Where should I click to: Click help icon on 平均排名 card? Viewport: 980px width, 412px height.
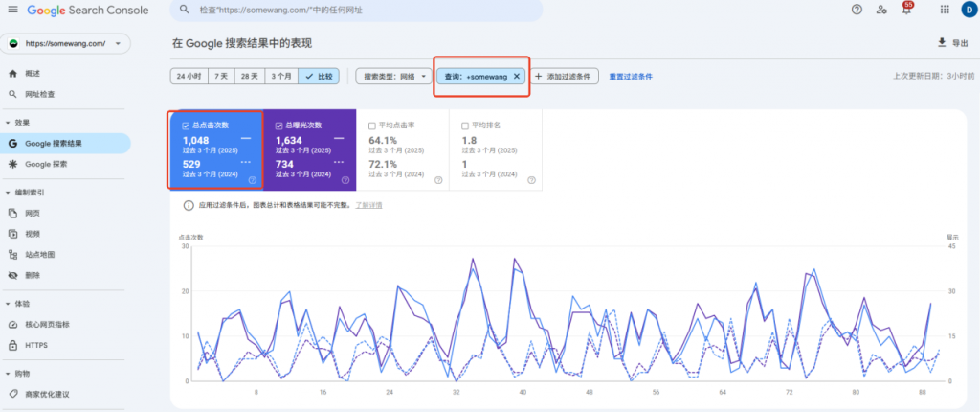pos(531,180)
